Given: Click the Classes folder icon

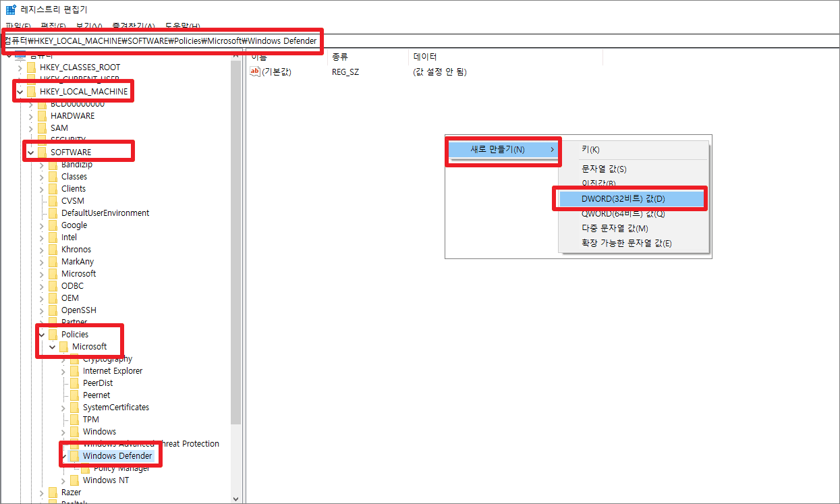Looking at the screenshot, I should coord(53,177).
